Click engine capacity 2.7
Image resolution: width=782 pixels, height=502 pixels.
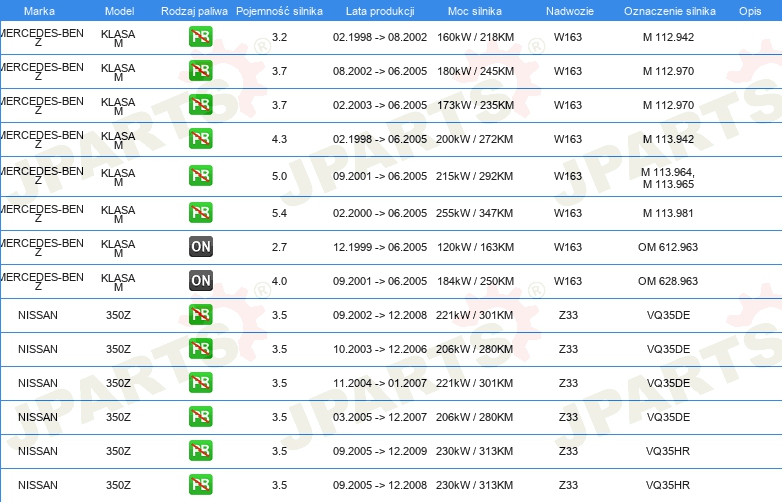click(279, 247)
